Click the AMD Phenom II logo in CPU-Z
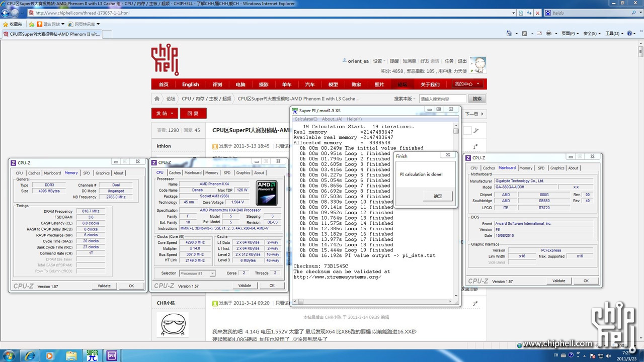This screenshot has height=362, width=644. click(267, 193)
